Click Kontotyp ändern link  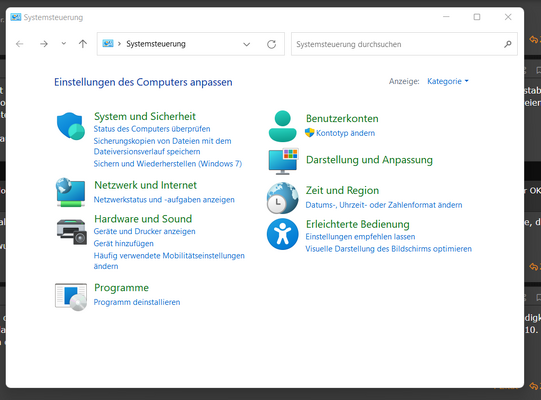(x=345, y=133)
